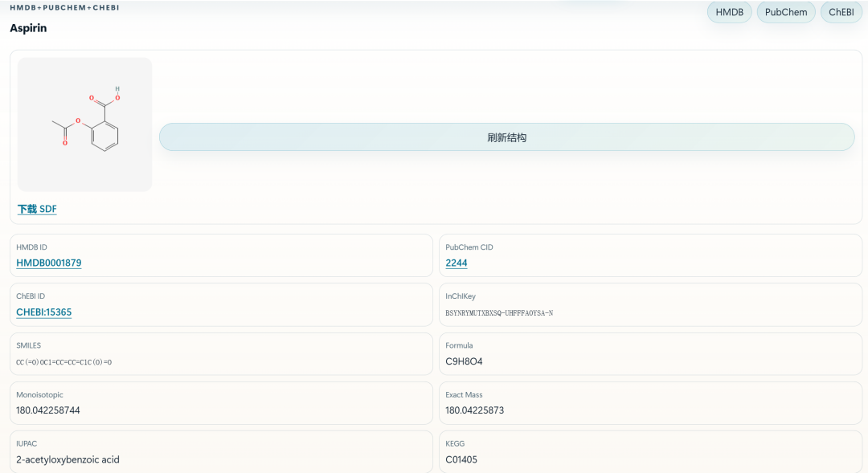Select the InChIKey value BSYNRYMUTXBXSQ-UHFFFAOYSA-N
The height and width of the screenshot is (473, 868).
pos(499,313)
